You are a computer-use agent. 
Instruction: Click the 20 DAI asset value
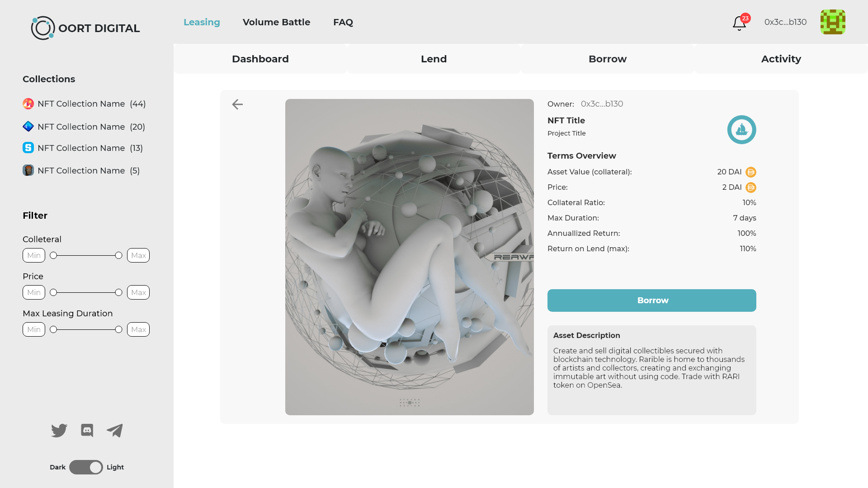point(729,172)
